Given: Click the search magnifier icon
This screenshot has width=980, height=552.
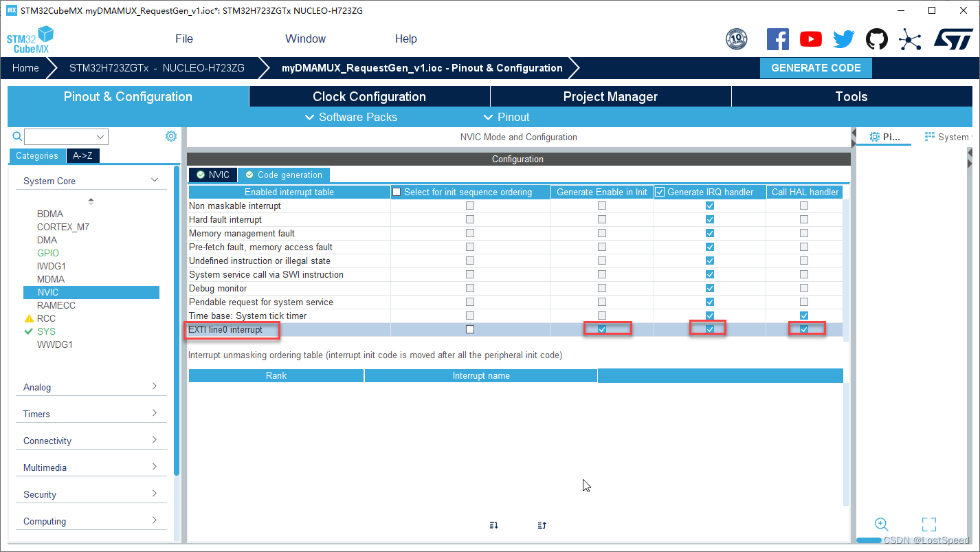Looking at the screenshot, I should (x=18, y=136).
